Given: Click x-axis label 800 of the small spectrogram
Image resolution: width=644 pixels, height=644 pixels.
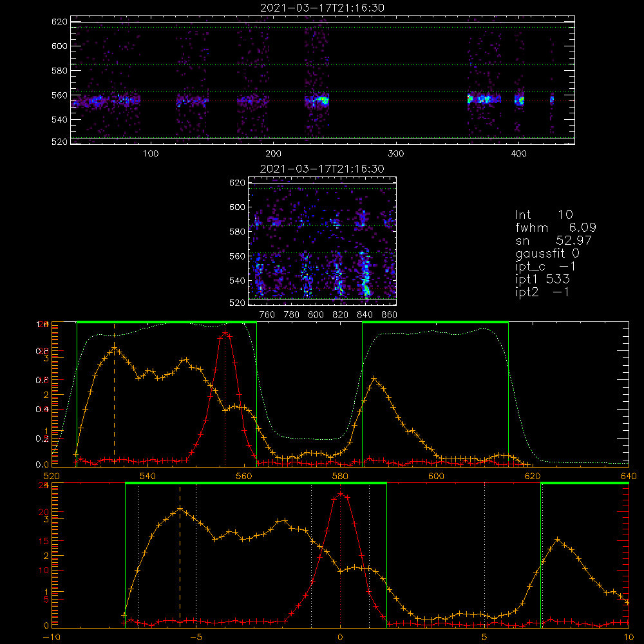Looking at the screenshot, I should (316, 315).
